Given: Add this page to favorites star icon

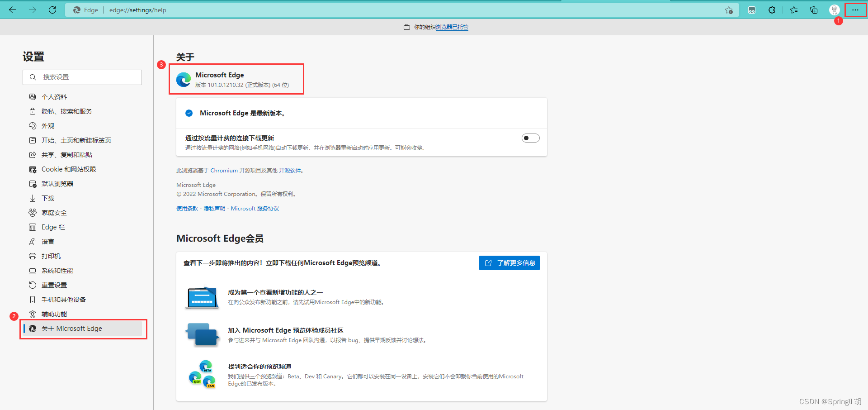Looking at the screenshot, I should 729,10.
